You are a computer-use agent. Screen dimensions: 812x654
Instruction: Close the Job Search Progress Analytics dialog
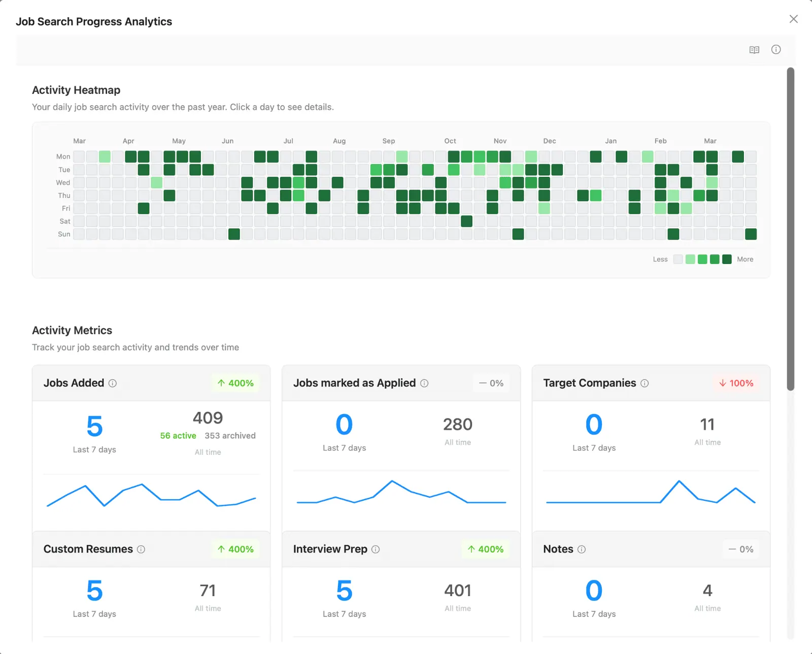(x=794, y=19)
